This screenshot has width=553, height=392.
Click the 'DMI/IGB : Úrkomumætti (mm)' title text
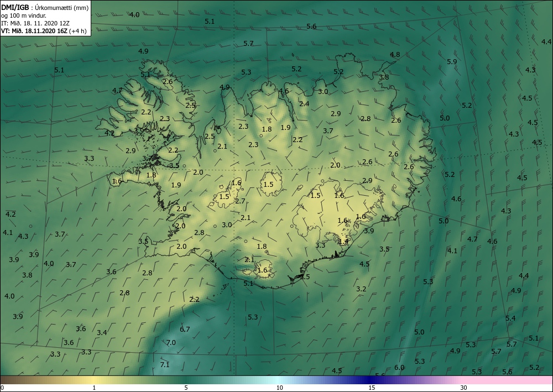45,8
